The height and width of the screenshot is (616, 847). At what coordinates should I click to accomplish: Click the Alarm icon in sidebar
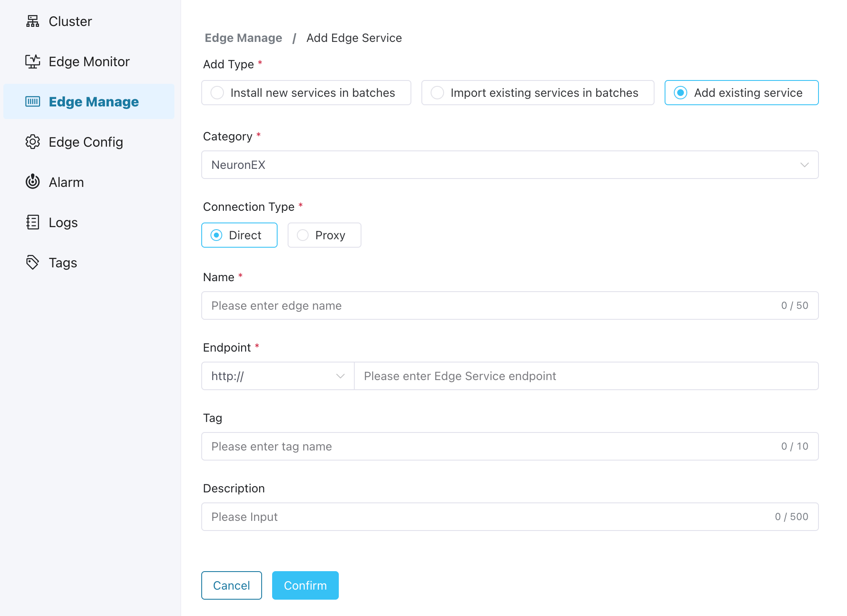coord(33,182)
